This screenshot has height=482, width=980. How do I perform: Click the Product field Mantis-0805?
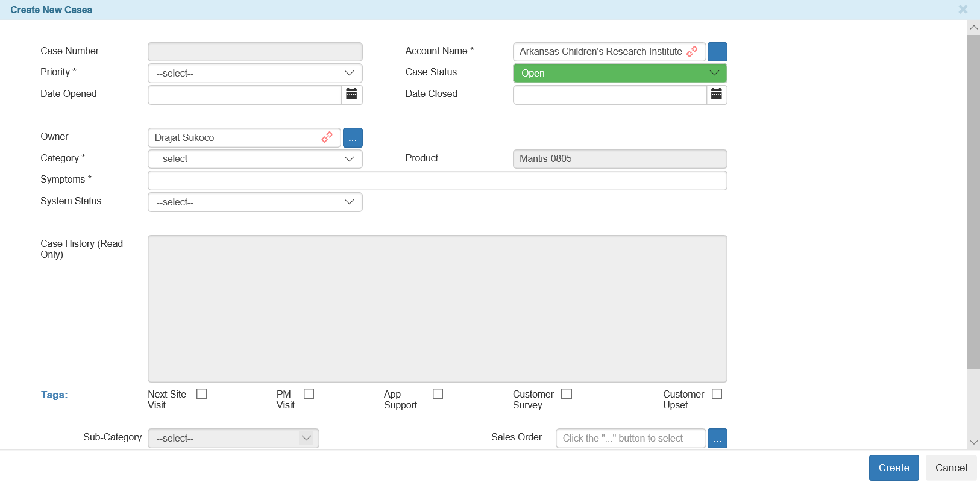pyautogui.click(x=620, y=159)
